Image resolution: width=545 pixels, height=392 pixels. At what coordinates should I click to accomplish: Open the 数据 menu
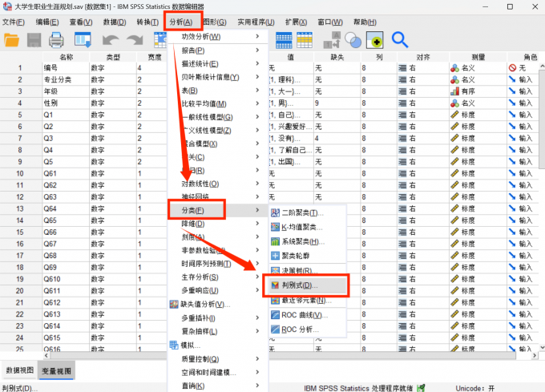(115, 22)
